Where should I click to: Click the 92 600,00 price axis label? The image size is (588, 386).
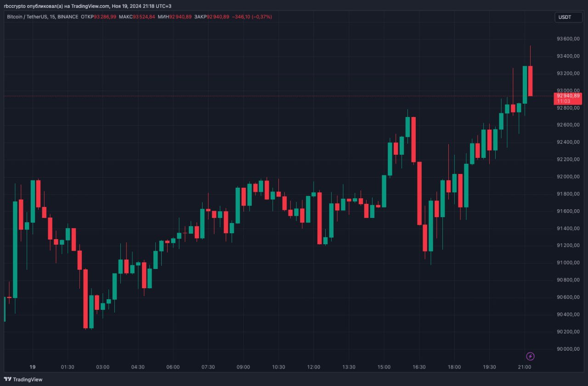[568, 125]
